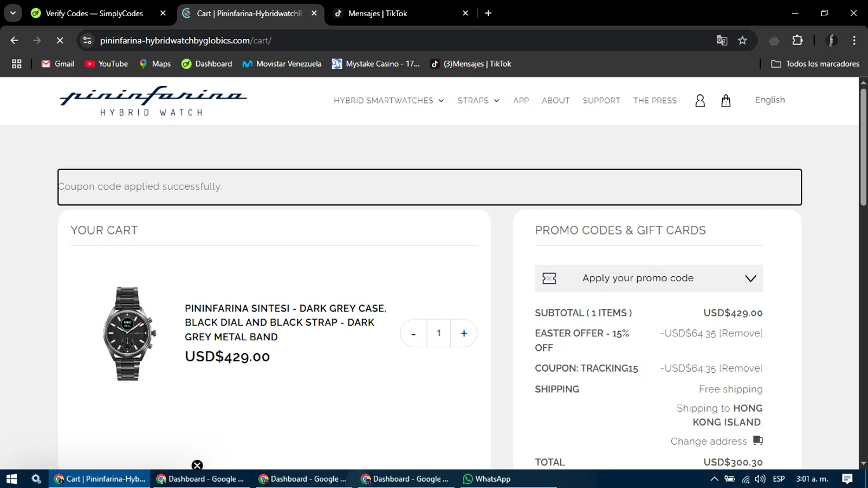Viewport: 868px width, 488px height.
Task: Open the Chrome three-dot menu
Action: 854,41
